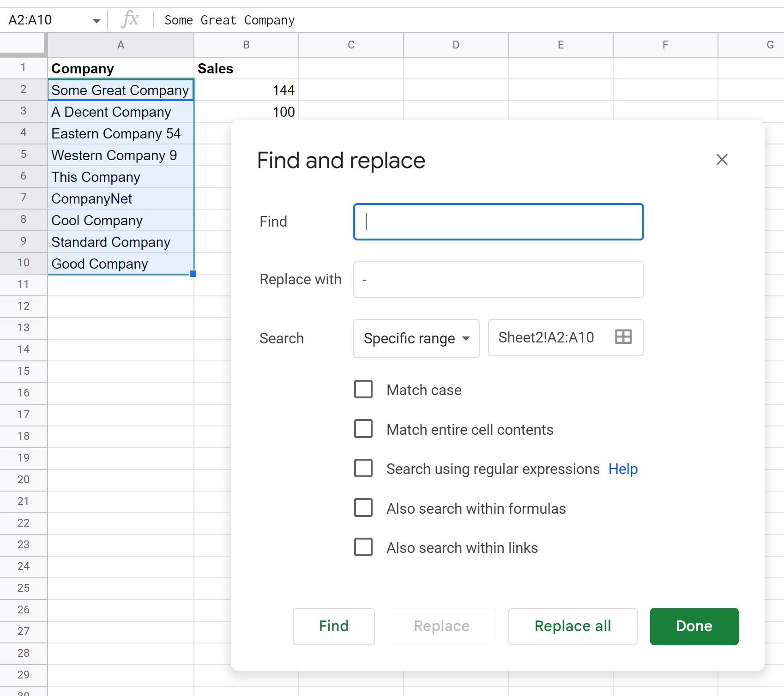Enable the Match case checkbox
The height and width of the screenshot is (696, 784).
click(x=363, y=390)
